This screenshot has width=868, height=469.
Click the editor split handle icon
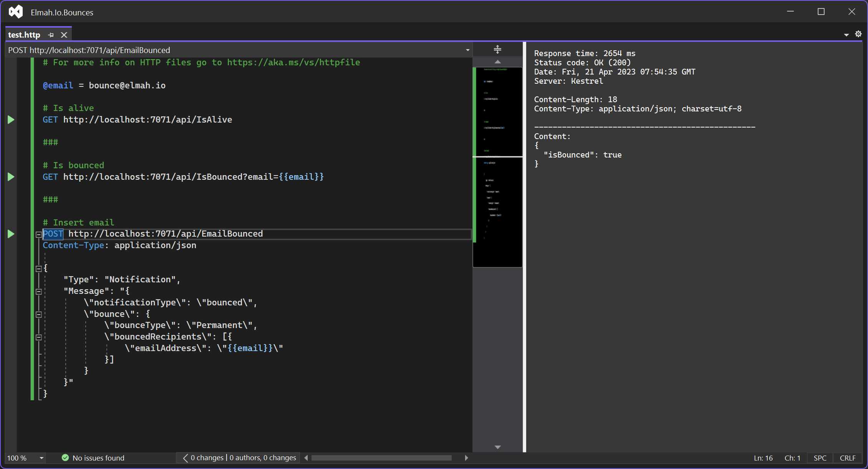[x=497, y=50]
